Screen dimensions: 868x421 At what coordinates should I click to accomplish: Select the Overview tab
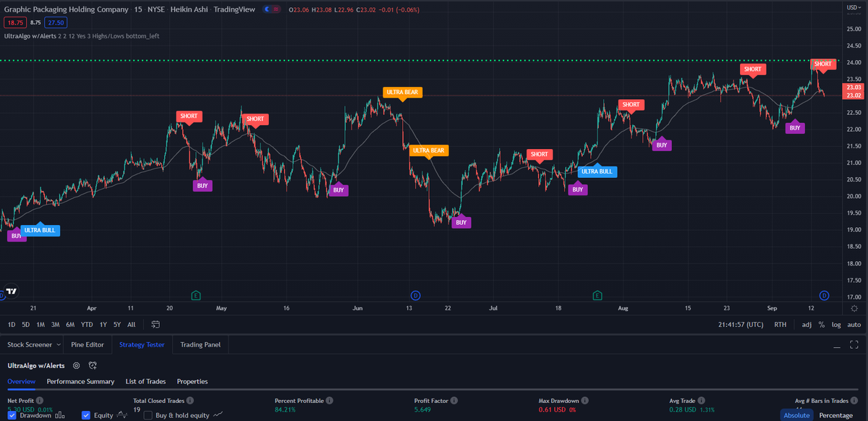click(x=22, y=381)
